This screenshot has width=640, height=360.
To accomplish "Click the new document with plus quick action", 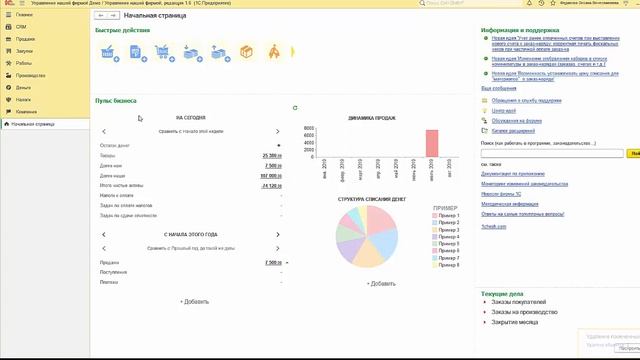I will (x=138, y=53).
